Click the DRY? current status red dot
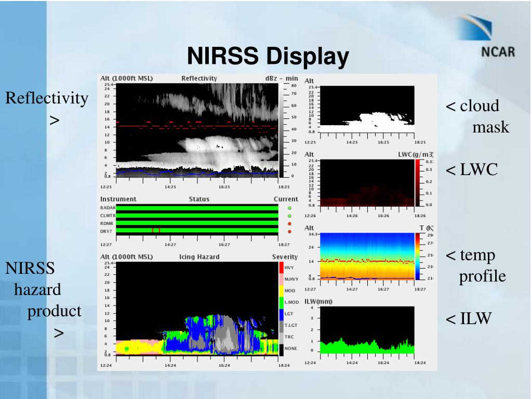This screenshot has width=532, height=399. click(289, 231)
